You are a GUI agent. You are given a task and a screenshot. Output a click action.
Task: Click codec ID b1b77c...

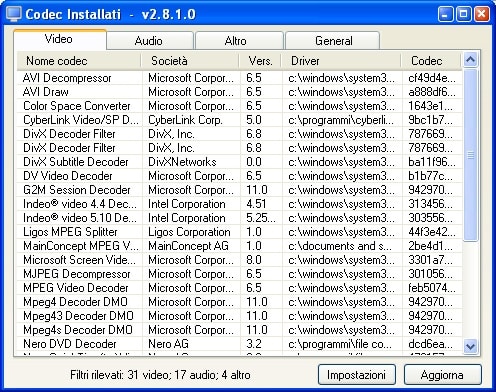[430, 176]
